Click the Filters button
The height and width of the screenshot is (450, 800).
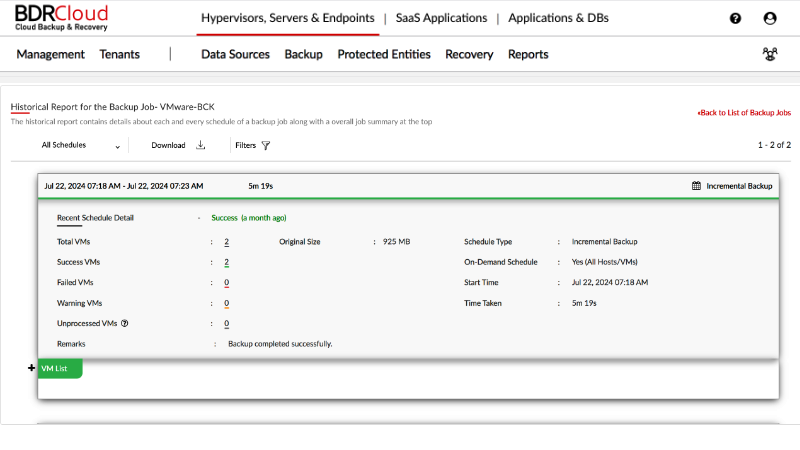[x=253, y=145]
